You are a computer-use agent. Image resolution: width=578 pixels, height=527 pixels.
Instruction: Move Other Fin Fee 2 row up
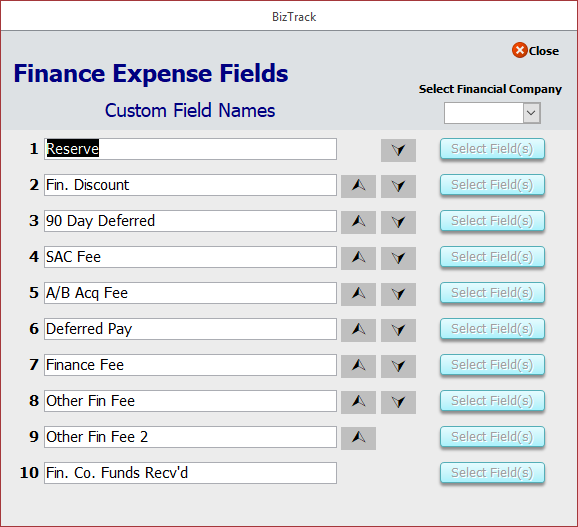click(358, 438)
